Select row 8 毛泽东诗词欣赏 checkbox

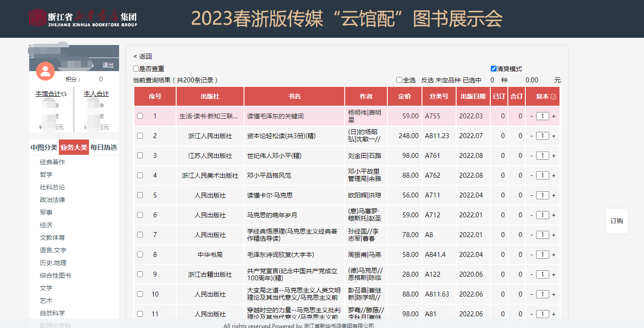pyautogui.click(x=140, y=255)
